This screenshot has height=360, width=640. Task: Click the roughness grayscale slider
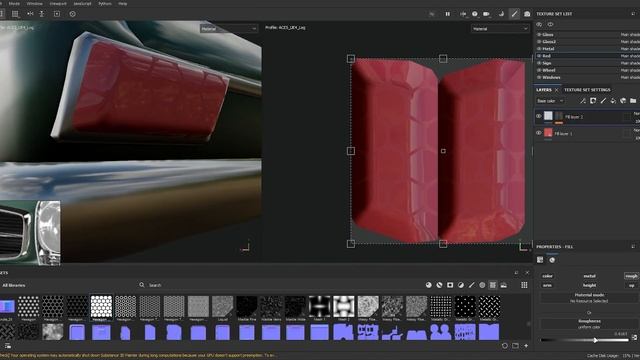[x=584, y=340]
